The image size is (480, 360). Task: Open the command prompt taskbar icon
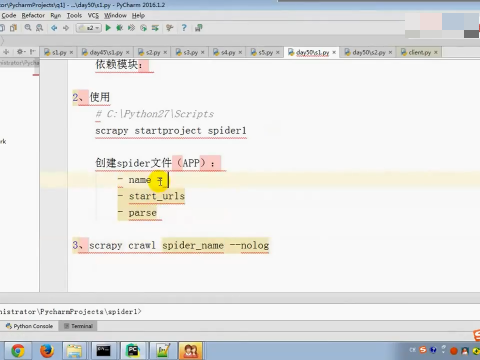103,351
